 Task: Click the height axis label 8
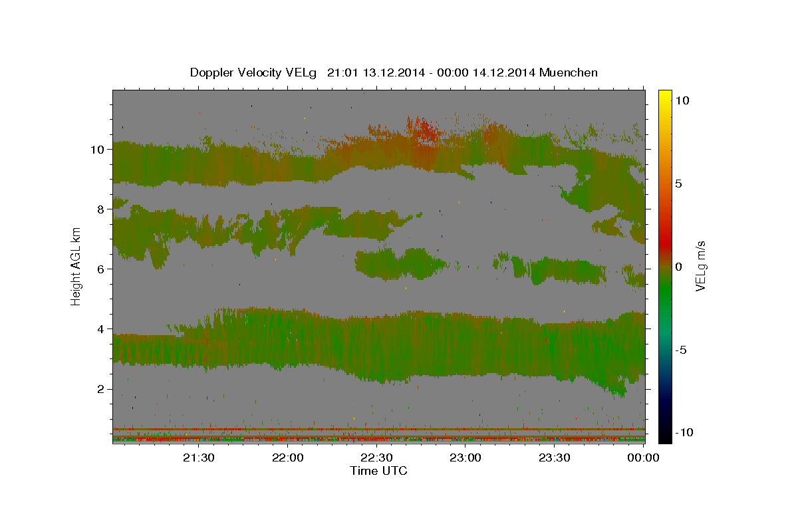(101, 209)
